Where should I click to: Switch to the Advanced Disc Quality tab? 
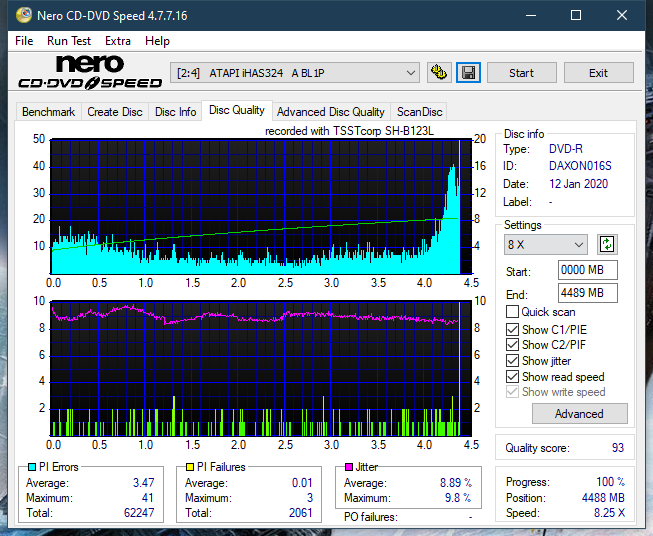(x=330, y=112)
